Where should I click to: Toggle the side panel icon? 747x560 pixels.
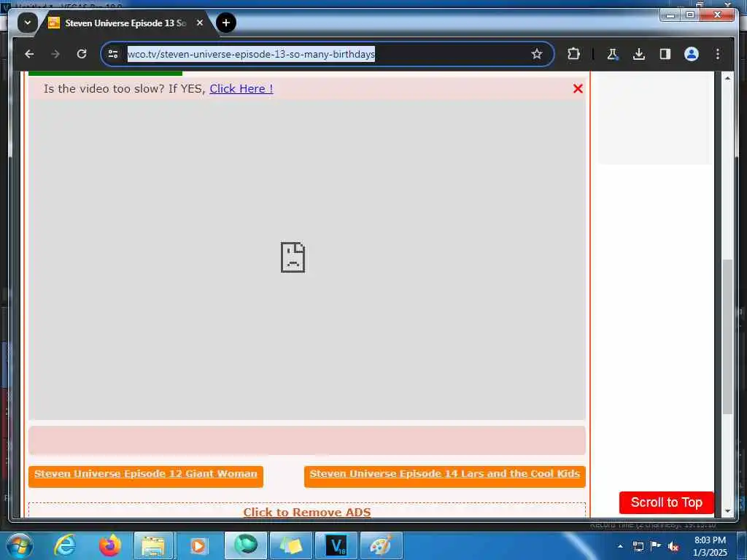[x=665, y=54]
